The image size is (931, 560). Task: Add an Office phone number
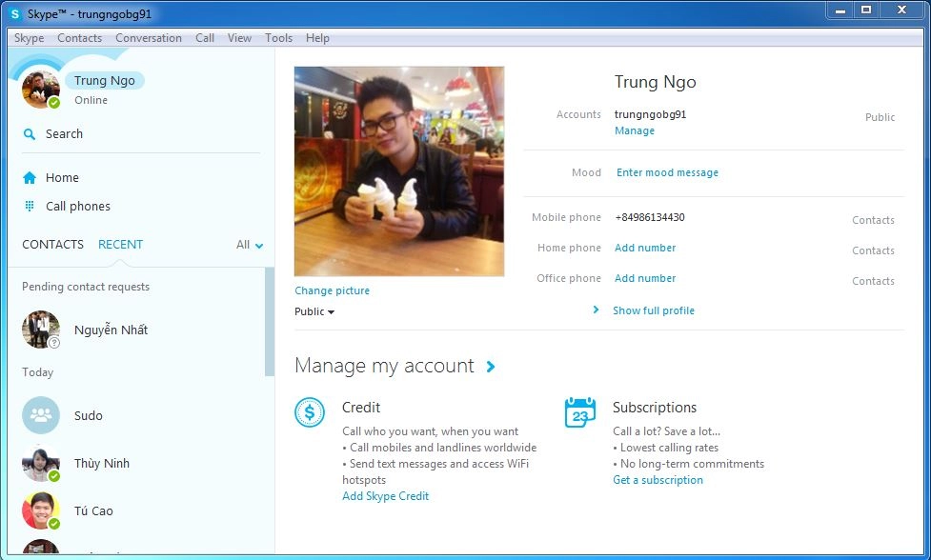click(645, 278)
